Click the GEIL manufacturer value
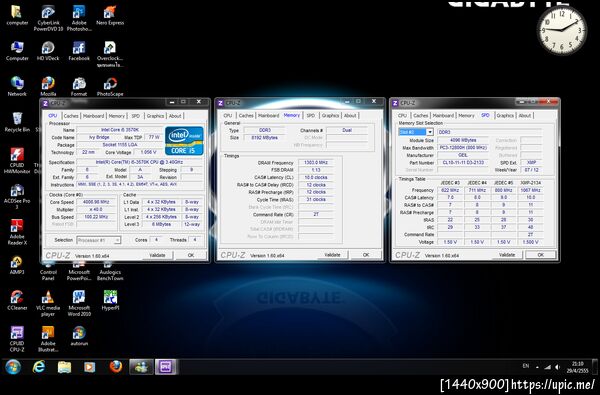This screenshot has width=600, height=395. (x=463, y=155)
